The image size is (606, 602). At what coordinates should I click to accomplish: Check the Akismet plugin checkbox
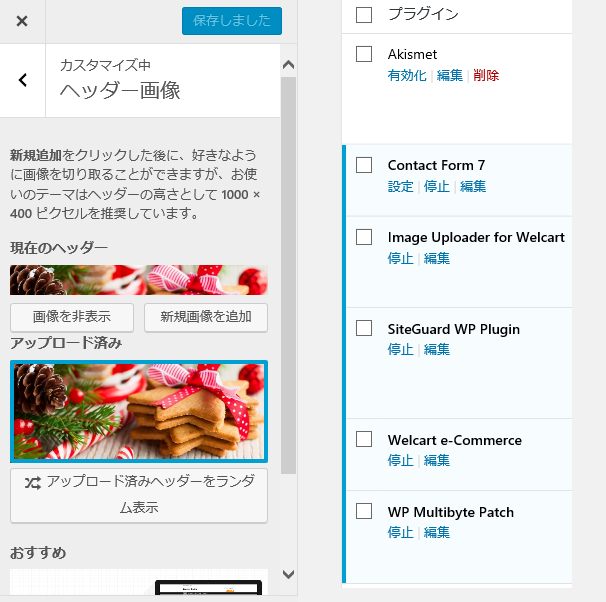364,54
